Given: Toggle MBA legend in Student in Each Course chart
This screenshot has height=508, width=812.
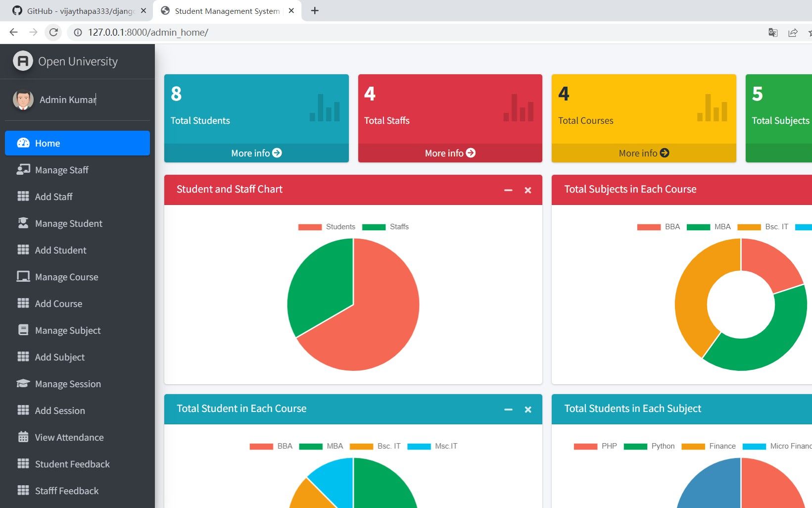Looking at the screenshot, I should click(321, 446).
